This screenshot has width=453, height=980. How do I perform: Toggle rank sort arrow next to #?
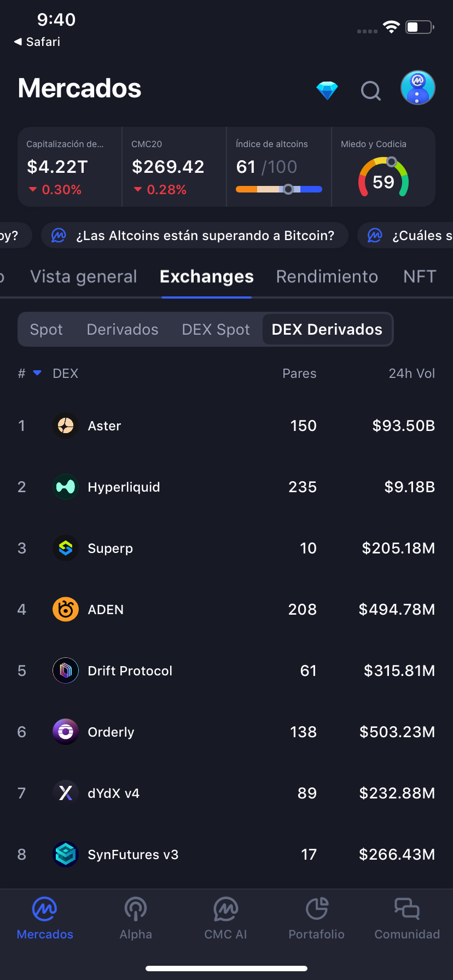click(37, 373)
